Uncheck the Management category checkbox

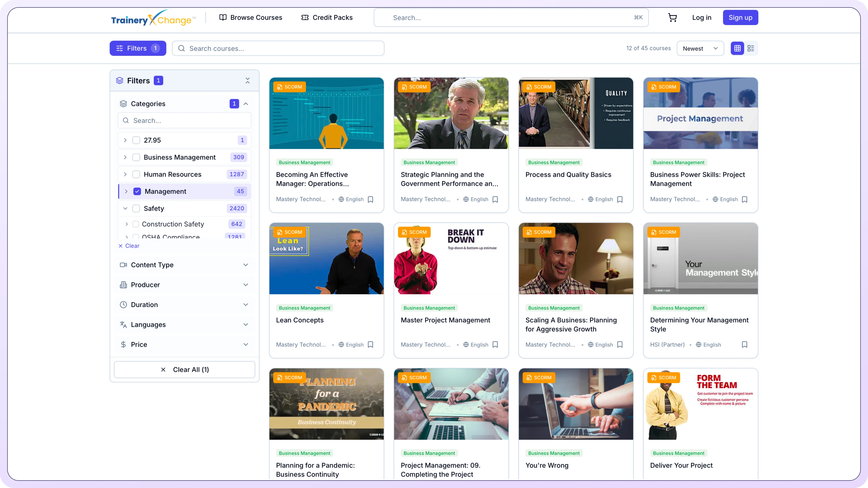pos(137,191)
